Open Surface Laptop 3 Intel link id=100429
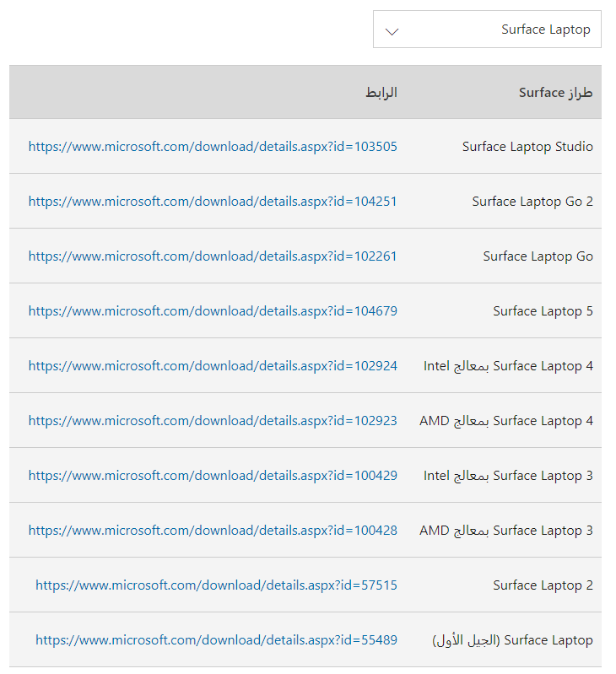The width and height of the screenshot is (616, 674). coord(213,476)
